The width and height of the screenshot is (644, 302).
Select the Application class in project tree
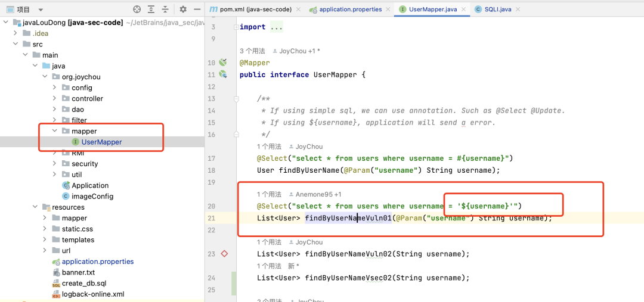coord(90,185)
